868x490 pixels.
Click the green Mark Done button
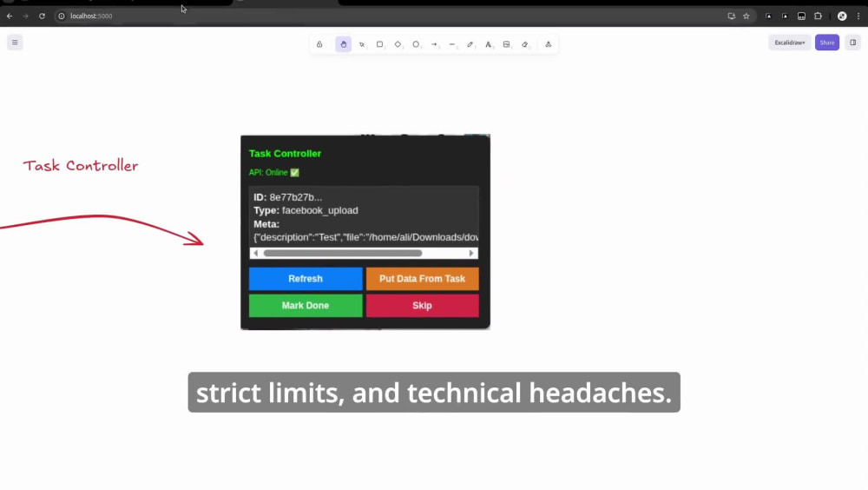306,306
